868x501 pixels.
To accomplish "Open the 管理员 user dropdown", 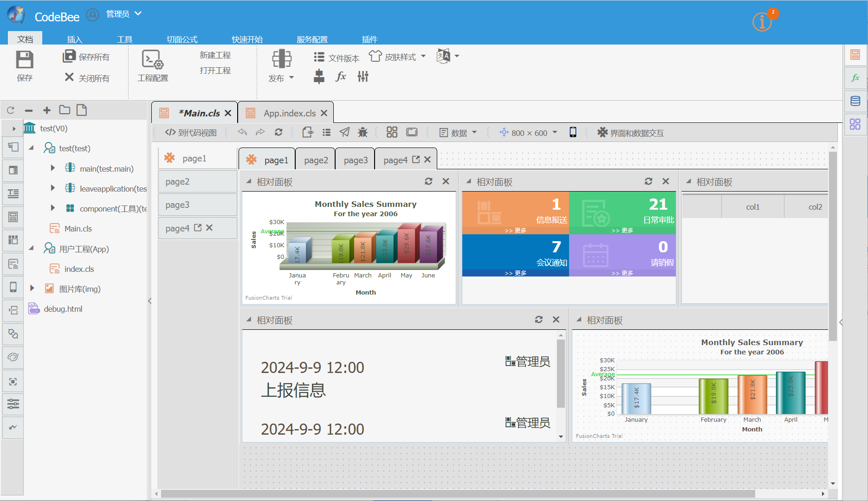I will click(124, 14).
